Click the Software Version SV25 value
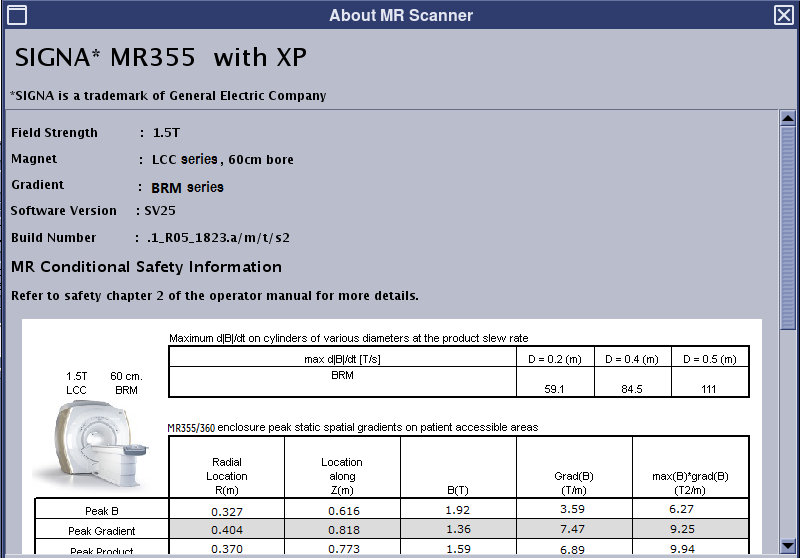This screenshot has width=800, height=558. pos(160,211)
